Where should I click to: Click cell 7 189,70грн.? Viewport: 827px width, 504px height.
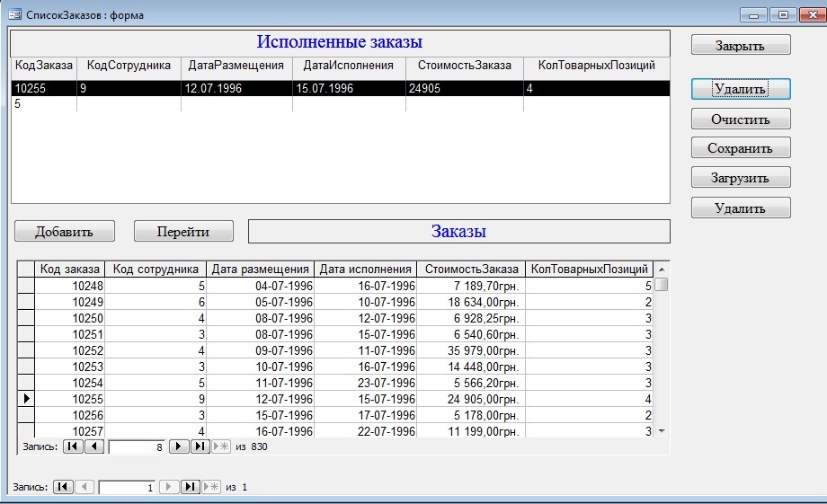(x=472, y=286)
